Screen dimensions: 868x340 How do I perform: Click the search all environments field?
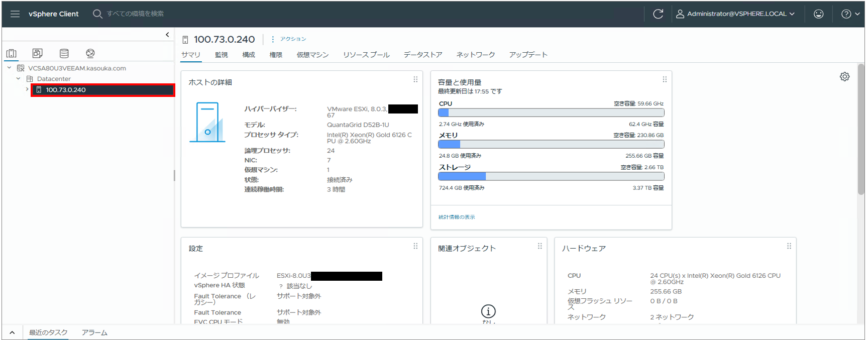point(135,14)
